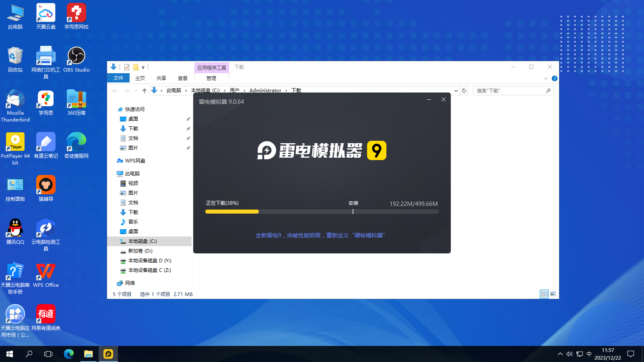644x362 pixels.
Task: Open 此电脑 desktop icon
Action: [x=15, y=17]
